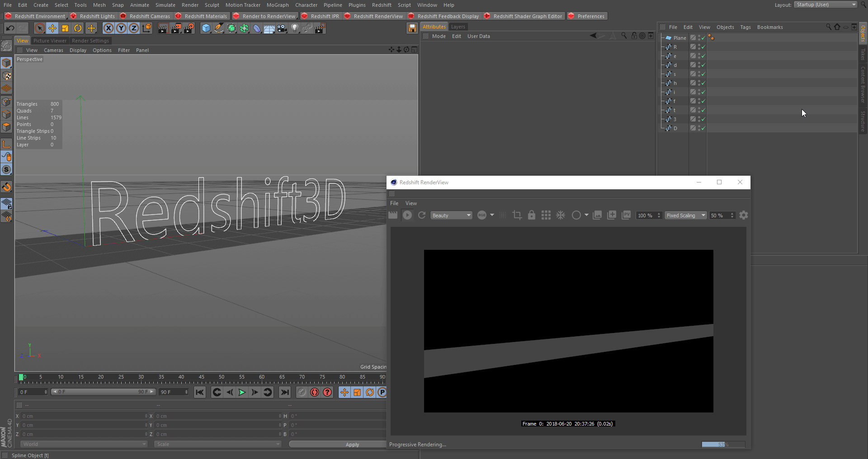Click the Subdivision Surface generator icon
This screenshot has width=868, height=459.
[x=231, y=28]
